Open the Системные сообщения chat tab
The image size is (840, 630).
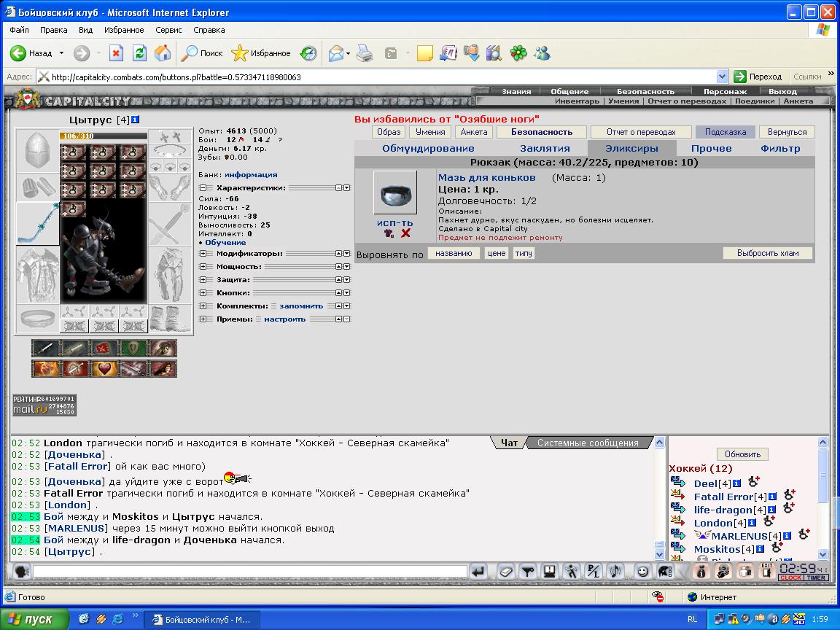(588, 443)
